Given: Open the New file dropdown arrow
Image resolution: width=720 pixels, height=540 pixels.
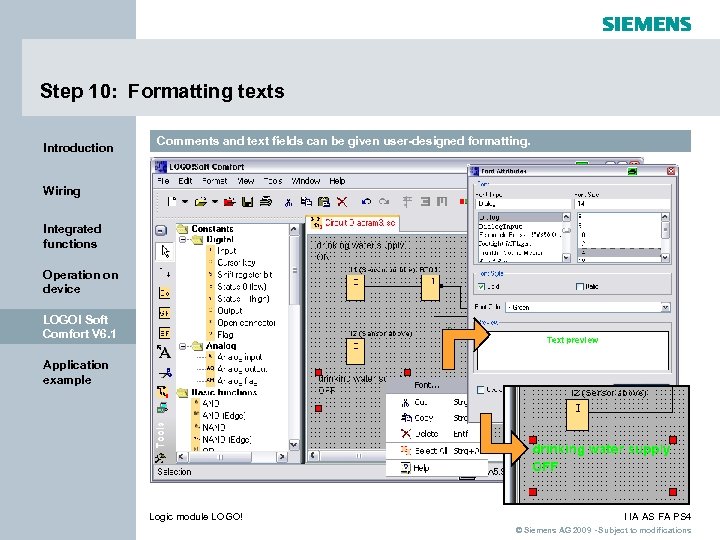Looking at the screenshot, I should tap(185, 202).
